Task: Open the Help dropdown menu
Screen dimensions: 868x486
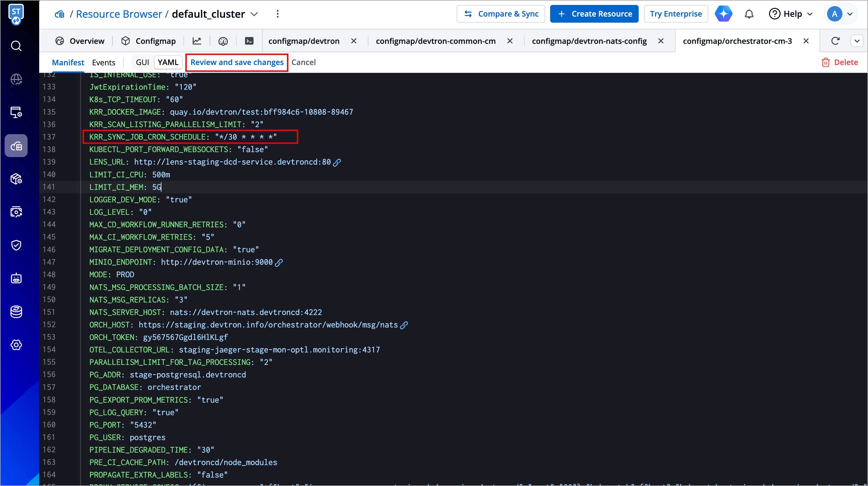Action: [790, 14]
